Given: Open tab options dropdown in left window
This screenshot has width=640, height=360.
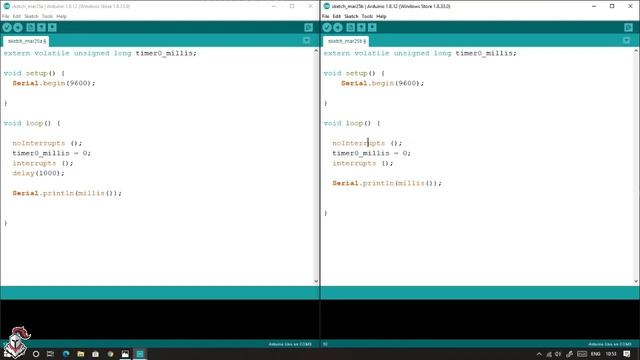Looking at the screenshot, I should [307, 40].
